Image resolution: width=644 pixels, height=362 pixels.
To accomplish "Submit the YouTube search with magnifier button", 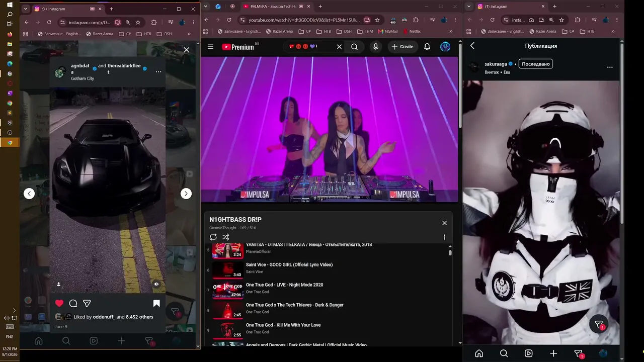I will [x=354, y=47].
